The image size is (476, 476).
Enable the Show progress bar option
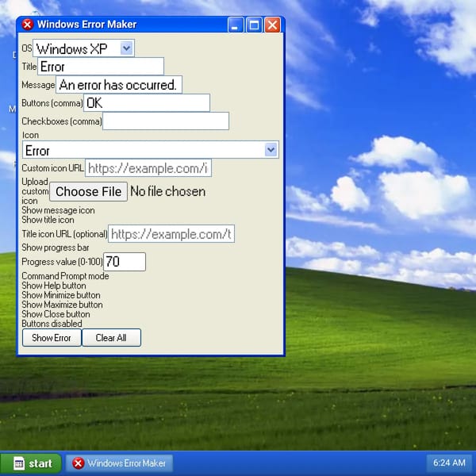click(56, 248)
